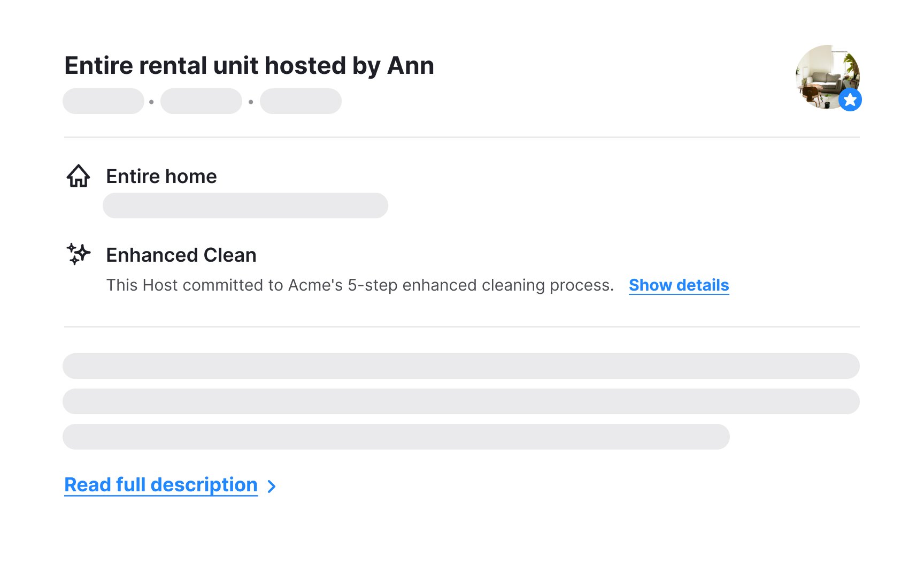Click the first description placeholder line
The image size is (924, 578).
click(461, 366)
